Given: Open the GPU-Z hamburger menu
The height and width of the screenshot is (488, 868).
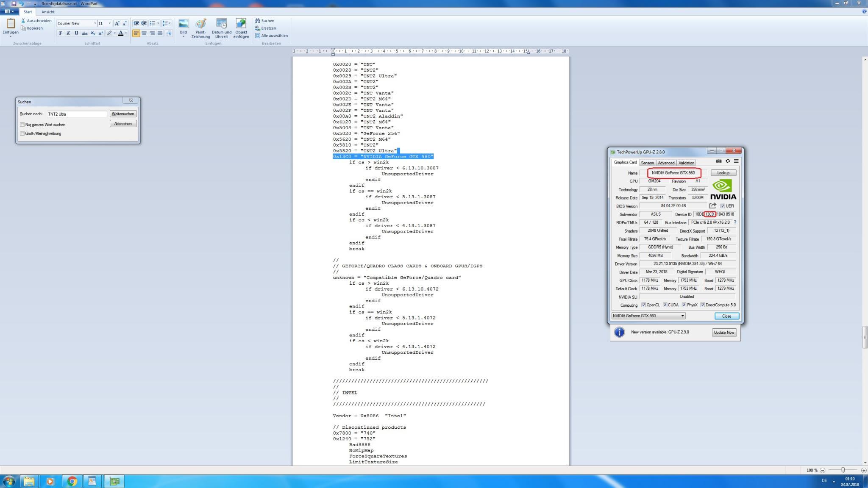Looking at the screenshot, I should point(736,161).
